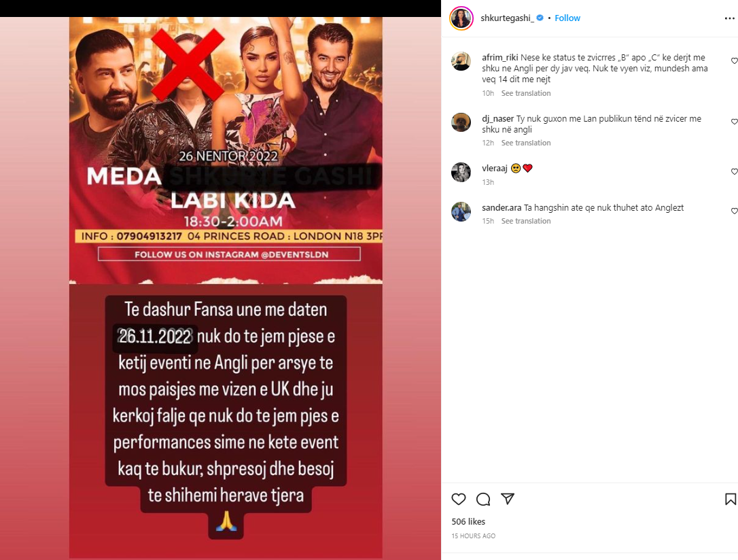
Task: Like the post with the heart icon
Action: [459, 499]
